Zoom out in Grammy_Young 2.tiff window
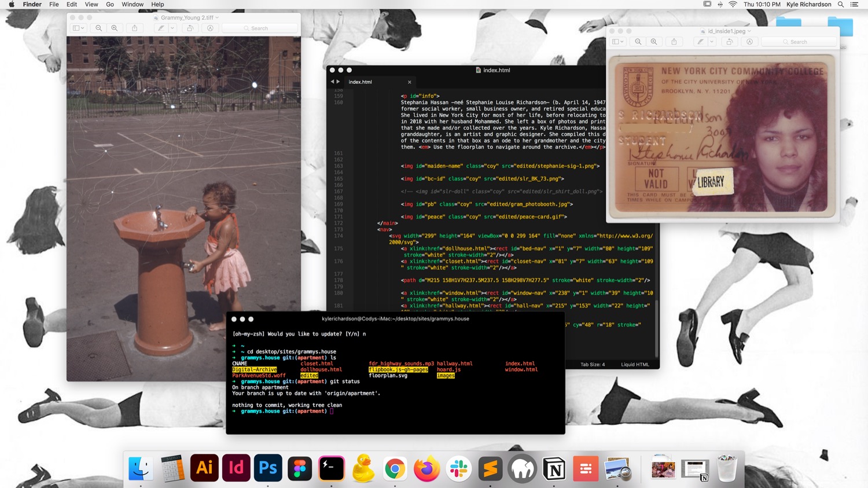868x488 pixels. 99,28
